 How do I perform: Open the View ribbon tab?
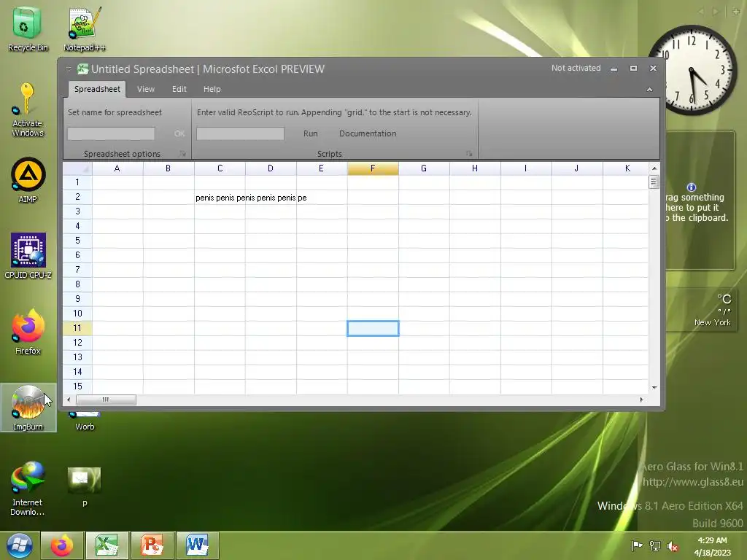click(x=146, y=89)
